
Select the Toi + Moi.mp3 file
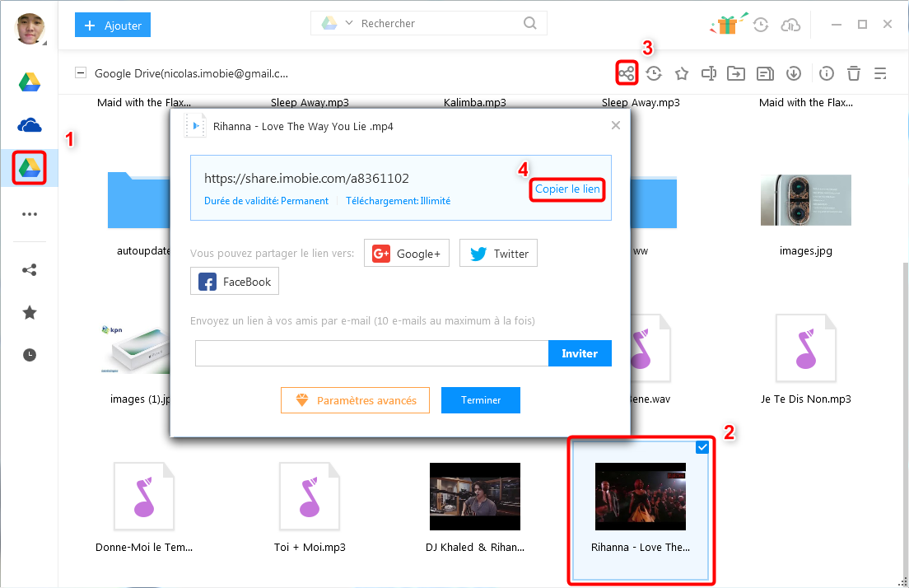pyautogui.click(x=310, y=497)
